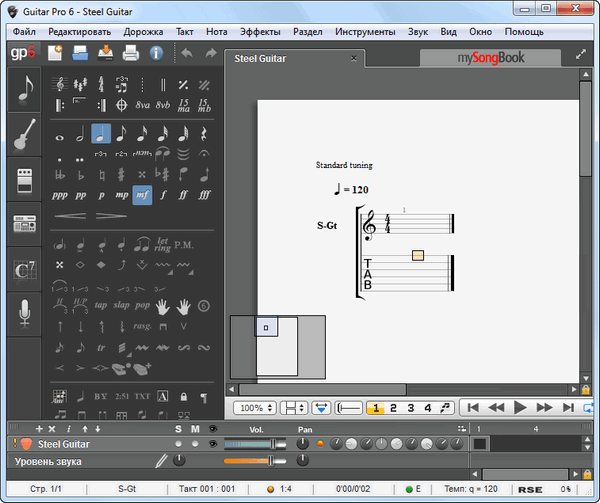Apply the 8va octave marking
This screenshot has width=600, height=503.
point(143,104)
